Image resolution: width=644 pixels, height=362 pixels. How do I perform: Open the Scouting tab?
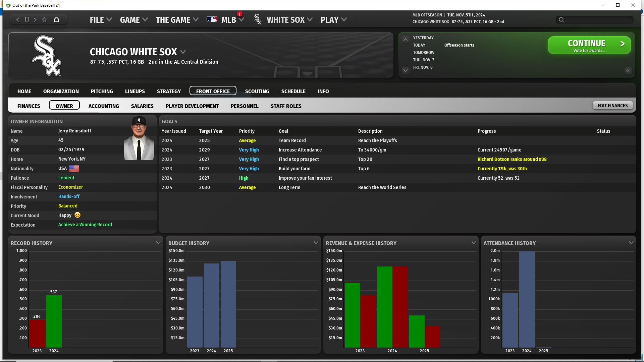point(257,91)
